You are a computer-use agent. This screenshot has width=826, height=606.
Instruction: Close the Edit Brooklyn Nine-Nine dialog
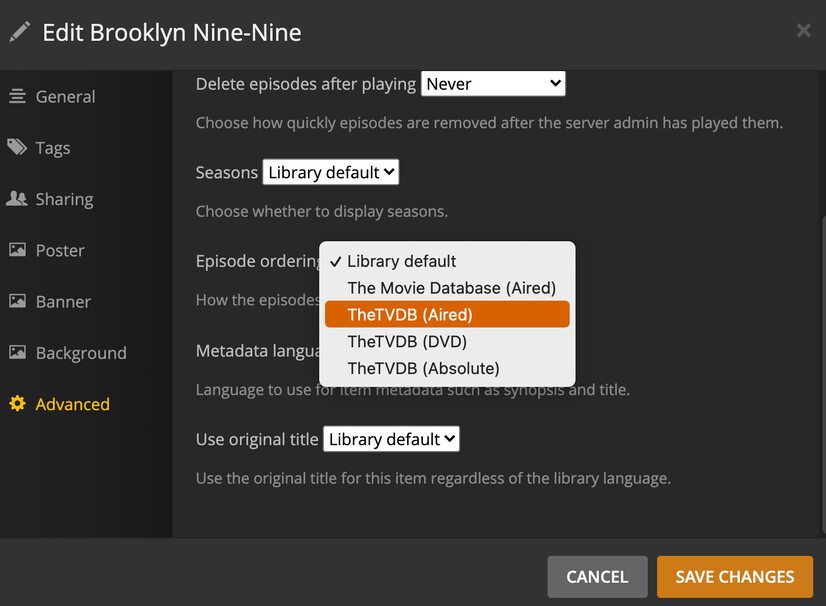tap(803, 31)
